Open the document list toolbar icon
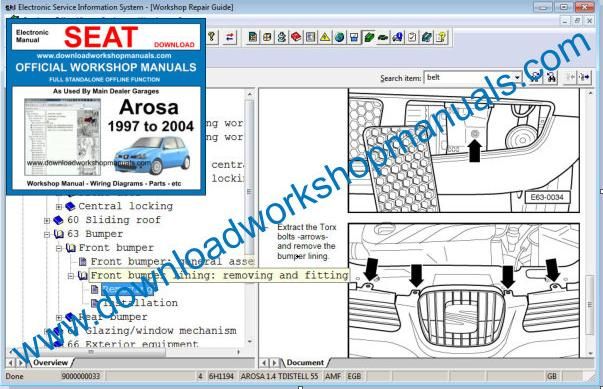This screenshot has height=389, width=603. [x=253, y=37]
